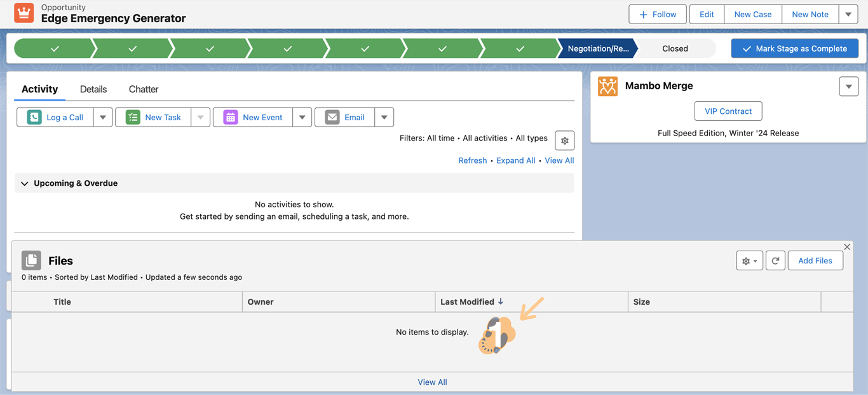Click the Mambo Merge account icon

607,86
